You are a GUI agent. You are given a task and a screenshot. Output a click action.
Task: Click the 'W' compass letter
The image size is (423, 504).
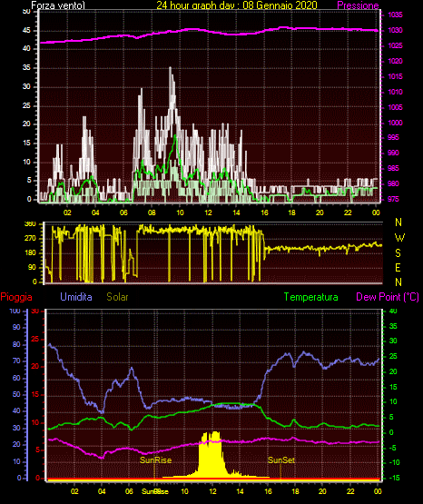pyautogui.click(x=399, y=238)
